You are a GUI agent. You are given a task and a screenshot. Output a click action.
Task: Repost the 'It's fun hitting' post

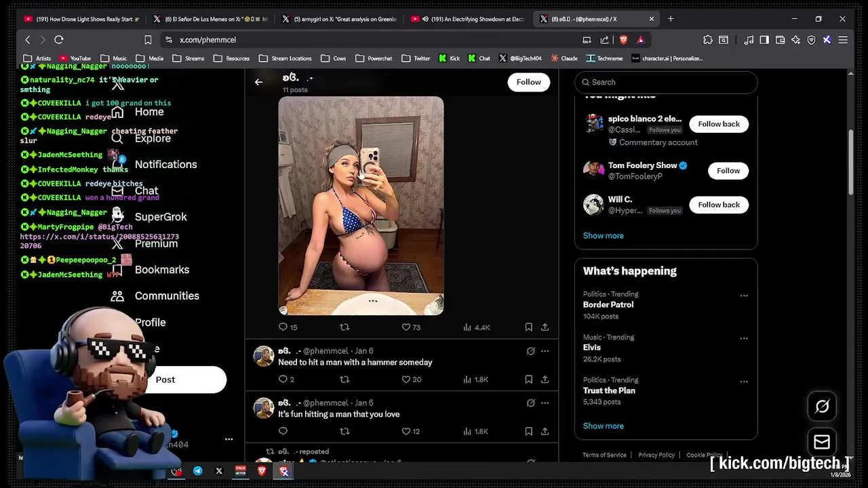click(344, 431)
